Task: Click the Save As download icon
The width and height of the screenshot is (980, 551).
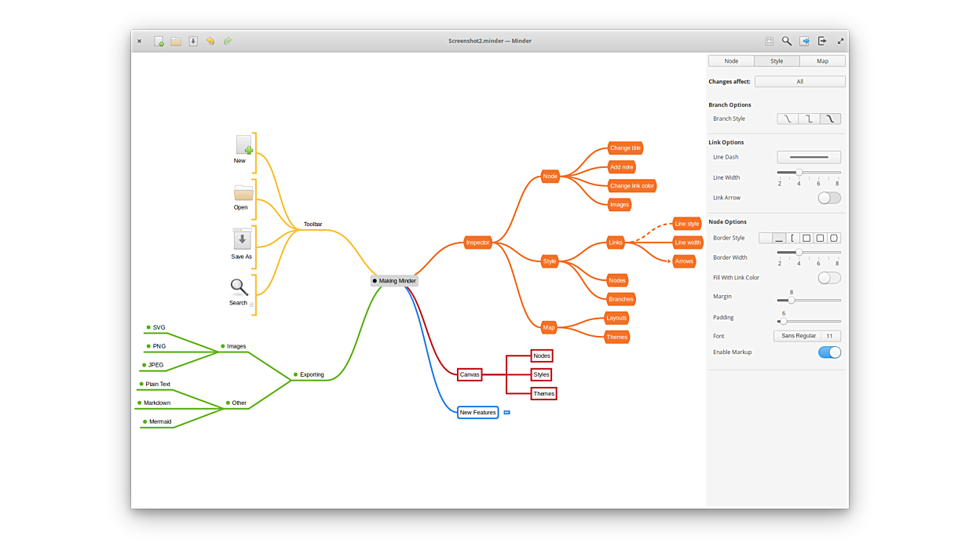Action: [193, 41]
